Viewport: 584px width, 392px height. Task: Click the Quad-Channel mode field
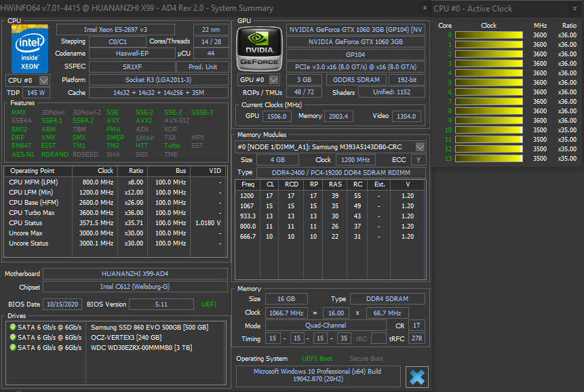click(x=326, y=326)
